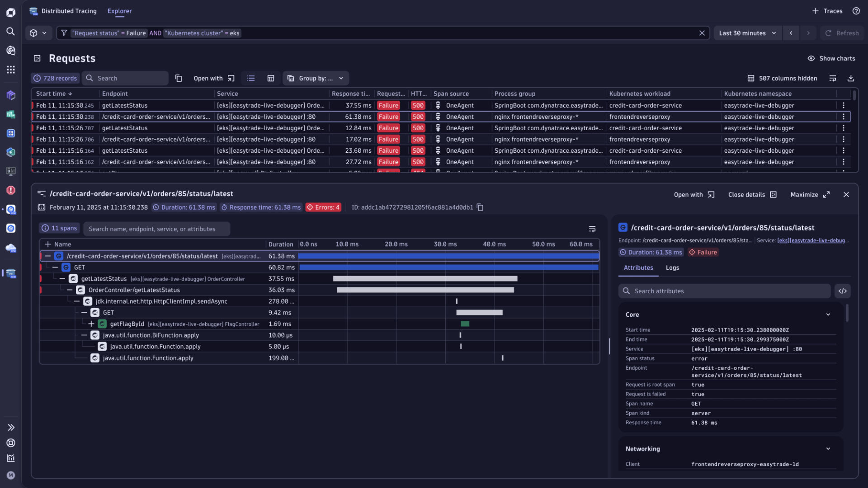Click the Errors: 4 badge
This screenshot has height=488, width=868.
coord(323,207)
